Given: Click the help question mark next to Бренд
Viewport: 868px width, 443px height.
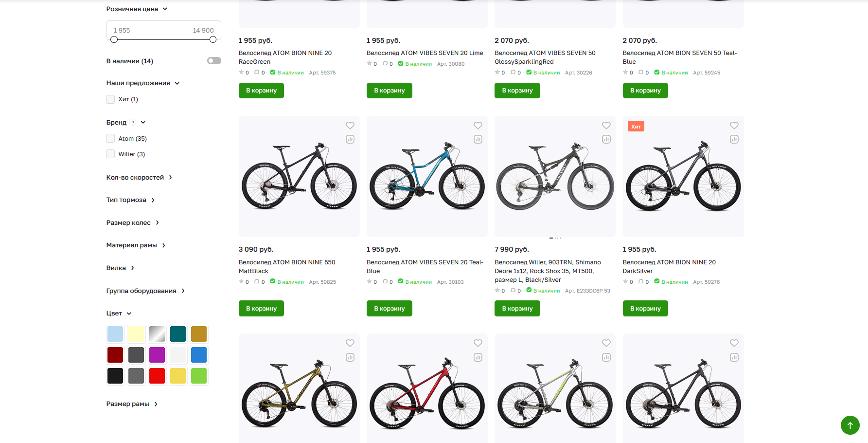Looking at the screenshot, I should pos(133,123).
